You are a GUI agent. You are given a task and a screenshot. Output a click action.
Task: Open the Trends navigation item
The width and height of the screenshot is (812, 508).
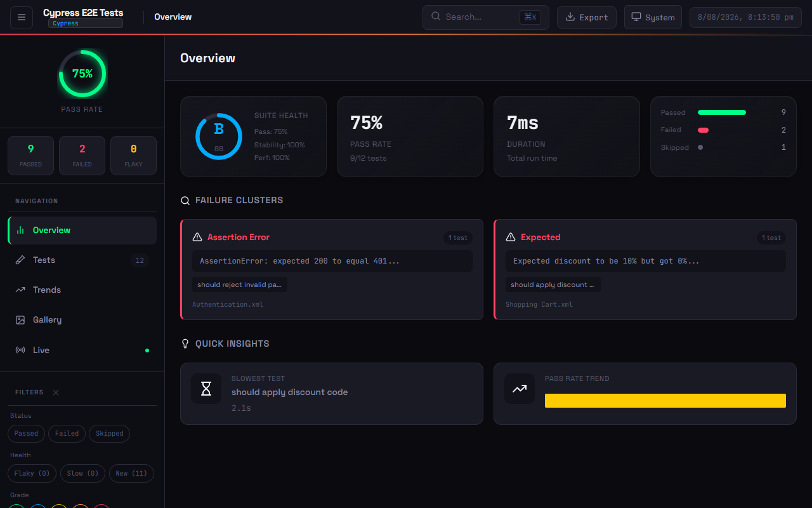pyautogui.click(x=82, y=290)
